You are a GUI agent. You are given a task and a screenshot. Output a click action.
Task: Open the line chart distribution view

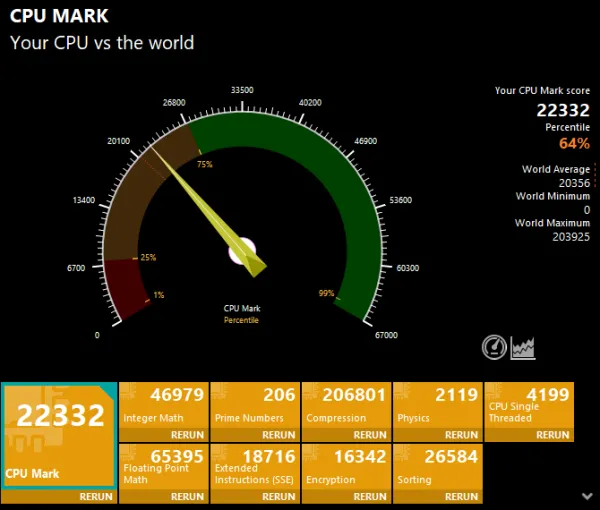[523, 347]
